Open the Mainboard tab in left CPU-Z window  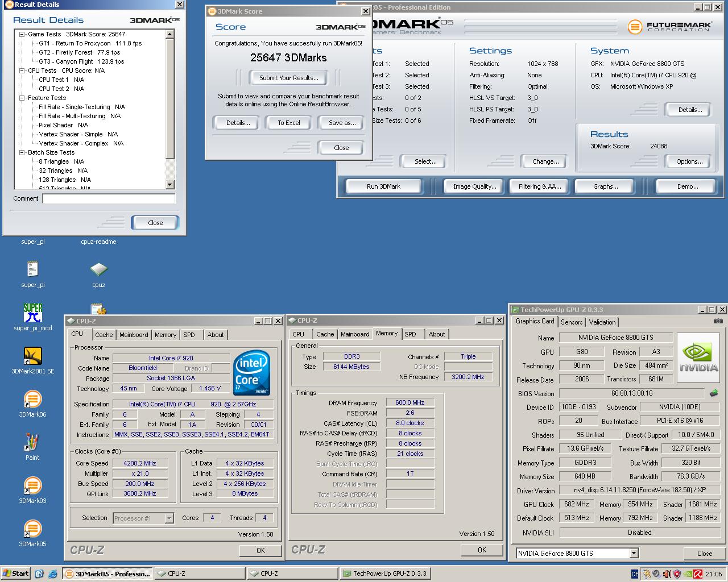(x=134, y=335)
